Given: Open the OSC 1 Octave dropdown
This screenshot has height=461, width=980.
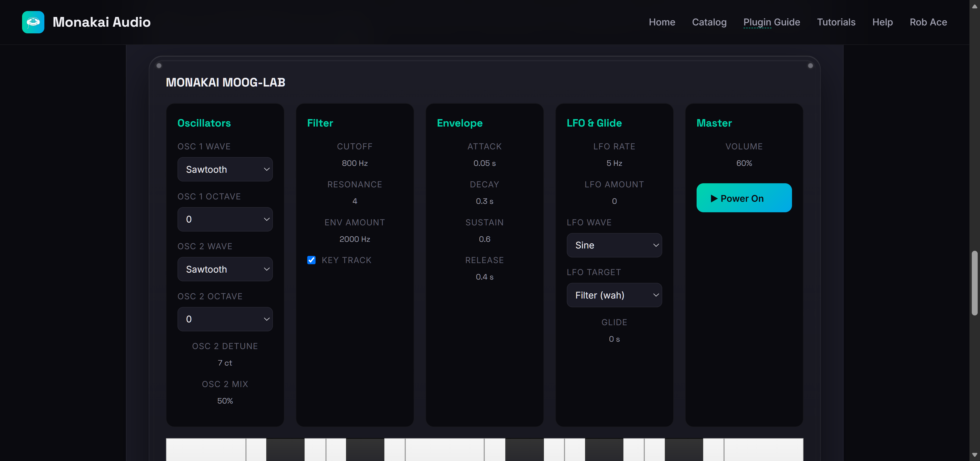Looking at the screenshot, I should 225,219.
